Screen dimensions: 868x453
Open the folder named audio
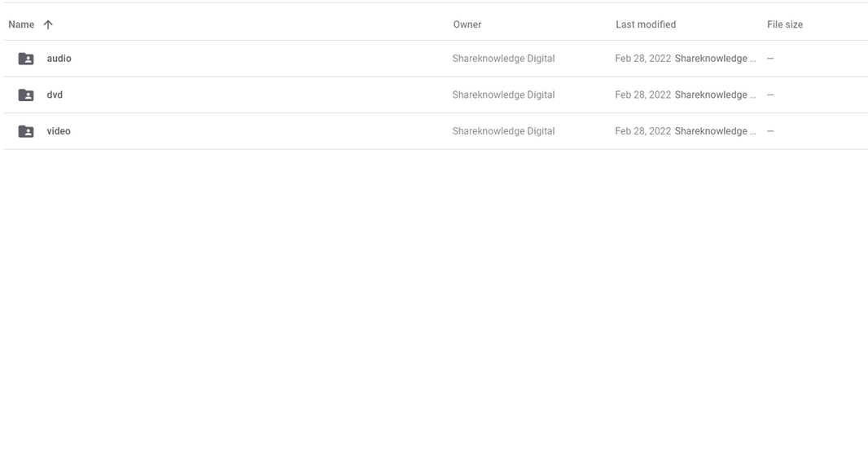(x=59, y=59)
